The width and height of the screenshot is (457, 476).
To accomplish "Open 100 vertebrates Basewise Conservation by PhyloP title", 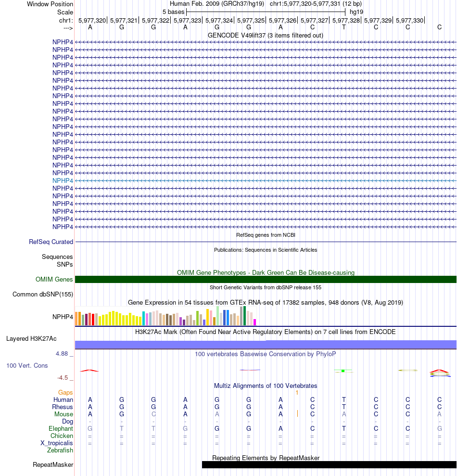I will 266,354.
